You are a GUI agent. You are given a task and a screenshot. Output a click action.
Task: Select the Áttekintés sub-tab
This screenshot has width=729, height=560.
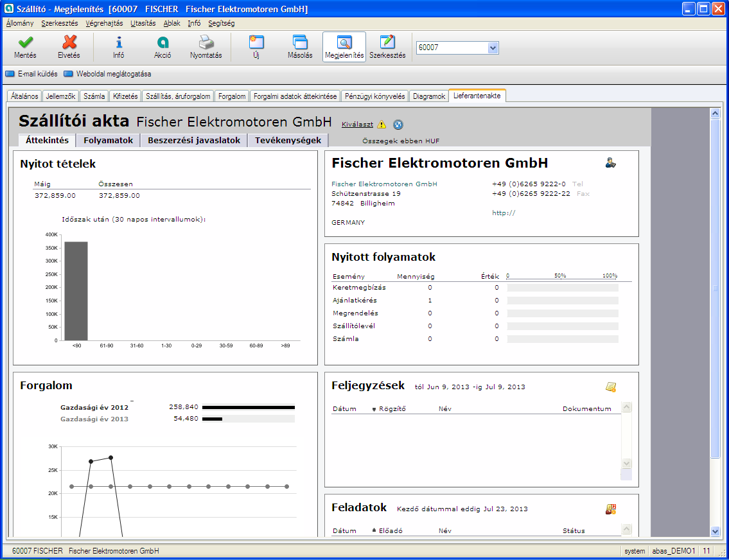(47, 141)
